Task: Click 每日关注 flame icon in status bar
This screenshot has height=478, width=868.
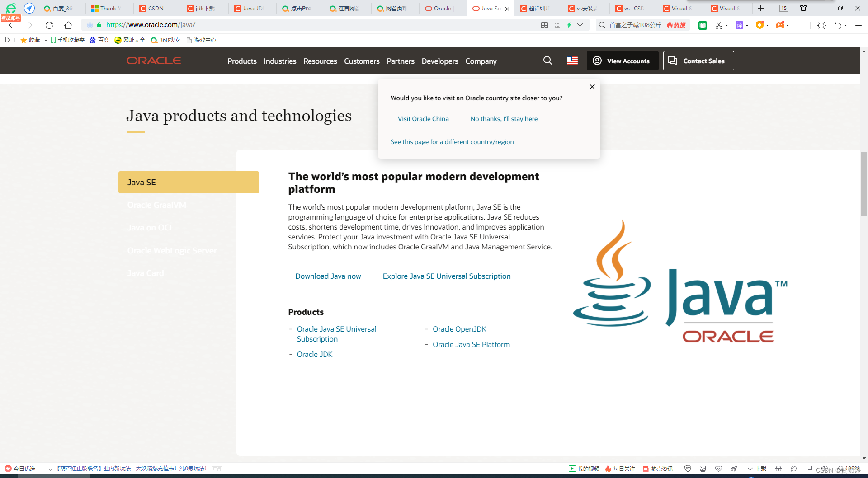Action: (x=608, y=469)
